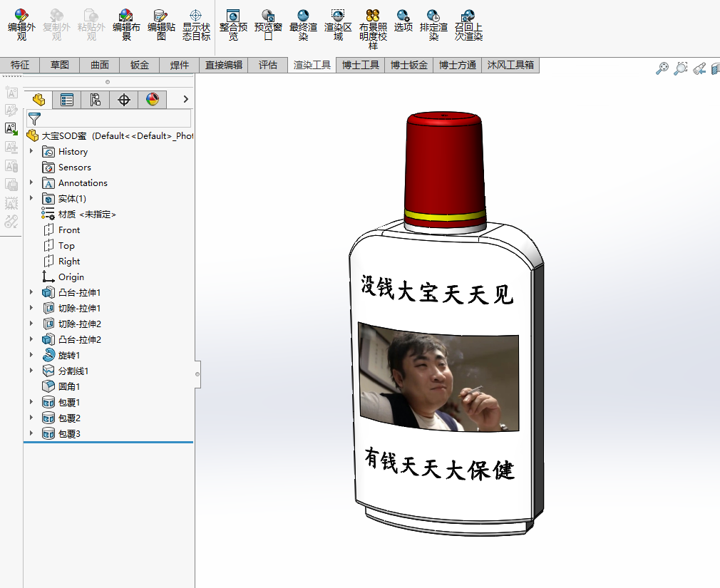The height and width of the screenshot is (588, 720).
Task: Select the 圆角1 fillet feature
Action: tap(61, 386)
